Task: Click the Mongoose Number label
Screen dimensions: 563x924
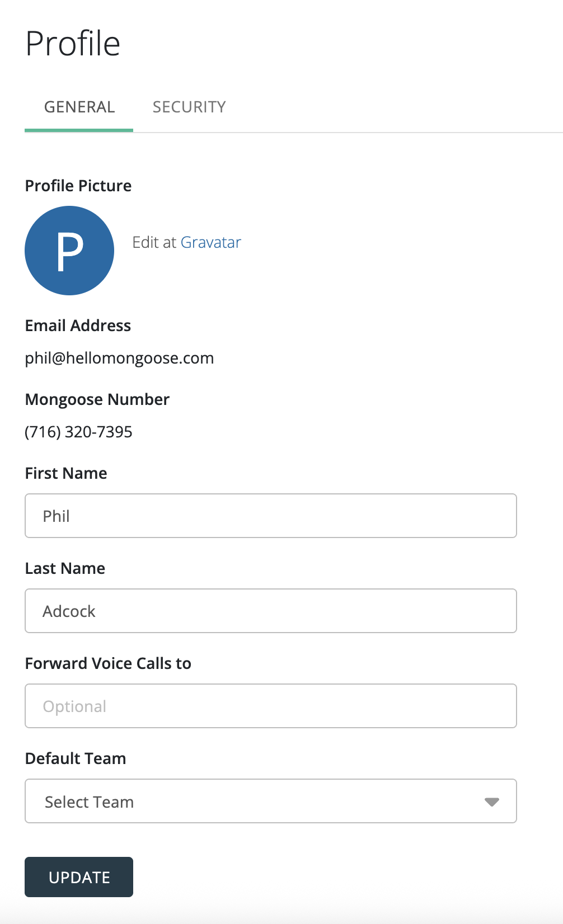Action: 97,399
